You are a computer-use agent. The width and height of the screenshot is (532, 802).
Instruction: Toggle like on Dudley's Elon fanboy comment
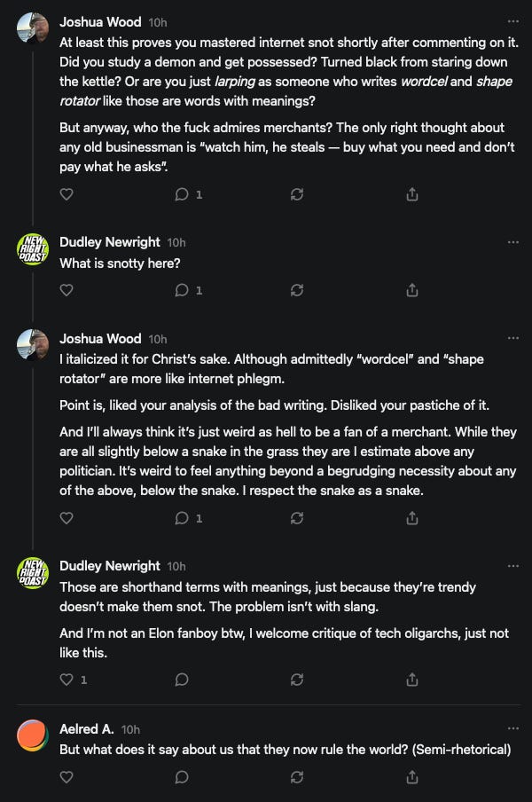[66, 680]
